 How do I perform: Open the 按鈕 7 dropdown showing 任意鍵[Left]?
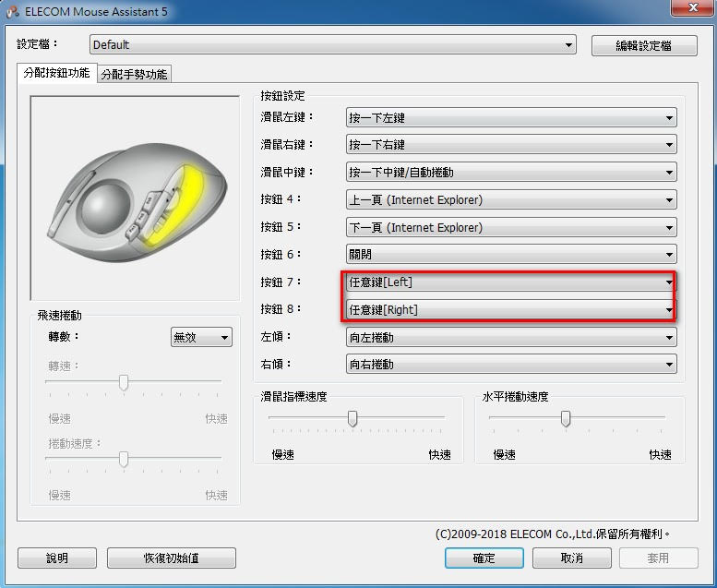point(511,282)
